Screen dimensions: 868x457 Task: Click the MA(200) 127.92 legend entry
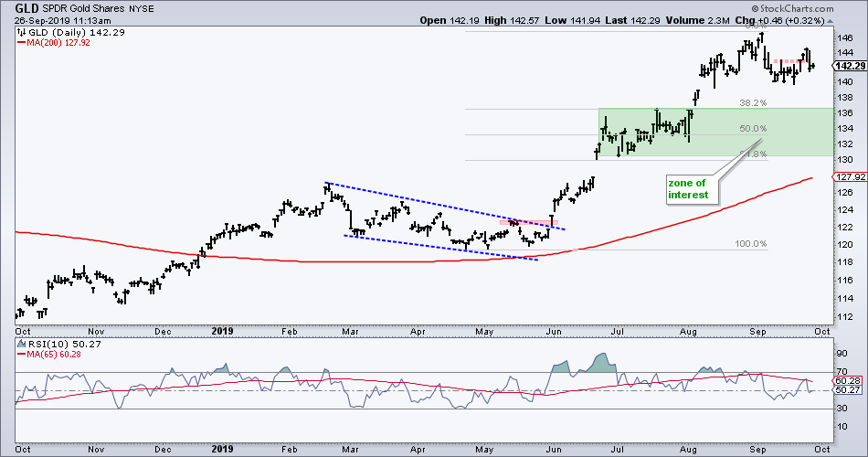coord(58,43)
